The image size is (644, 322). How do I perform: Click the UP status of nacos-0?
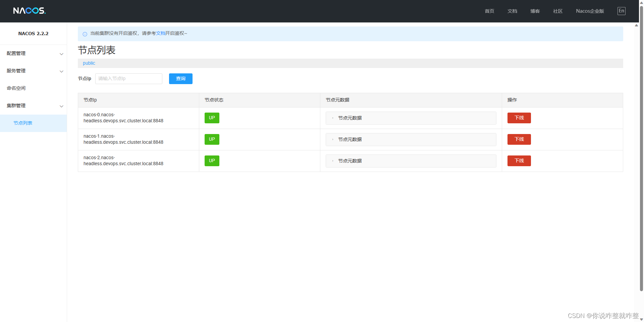(x=212, y=118)
